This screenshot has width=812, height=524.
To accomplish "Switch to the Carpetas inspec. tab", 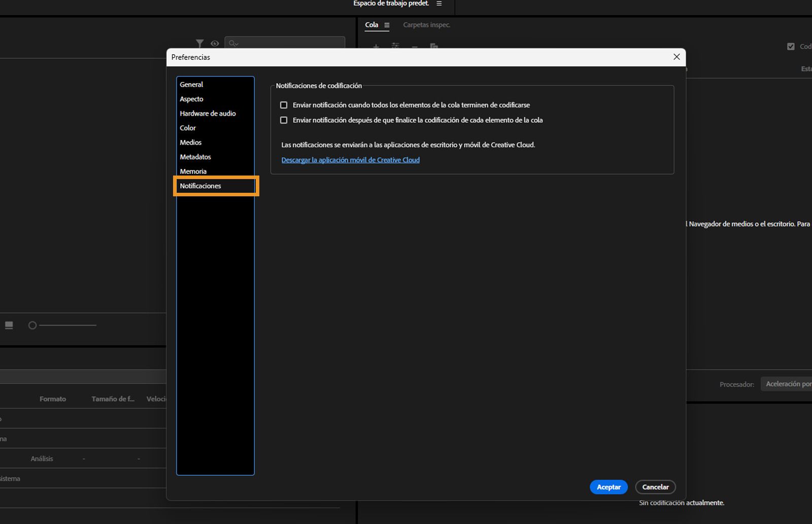I will [426, 24].
